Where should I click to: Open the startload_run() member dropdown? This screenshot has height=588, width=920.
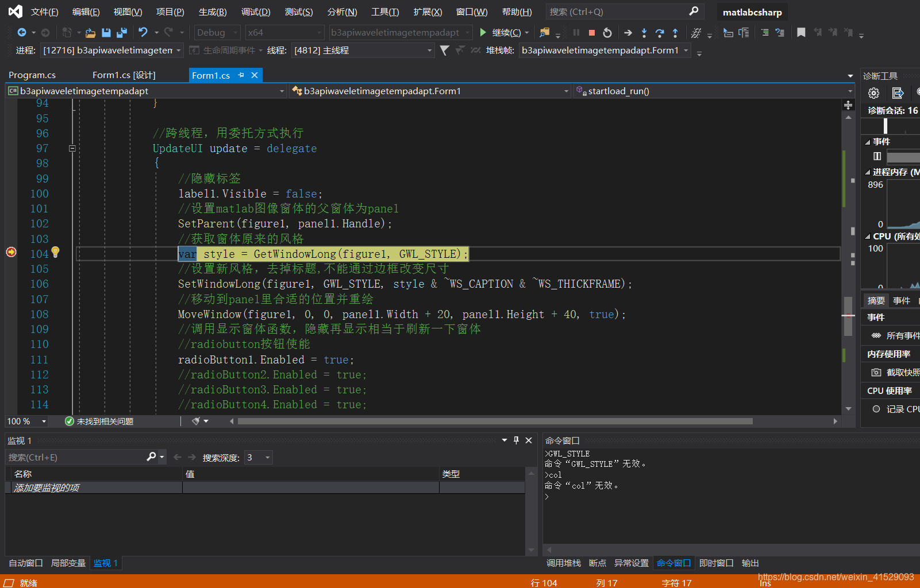point(714,91)
